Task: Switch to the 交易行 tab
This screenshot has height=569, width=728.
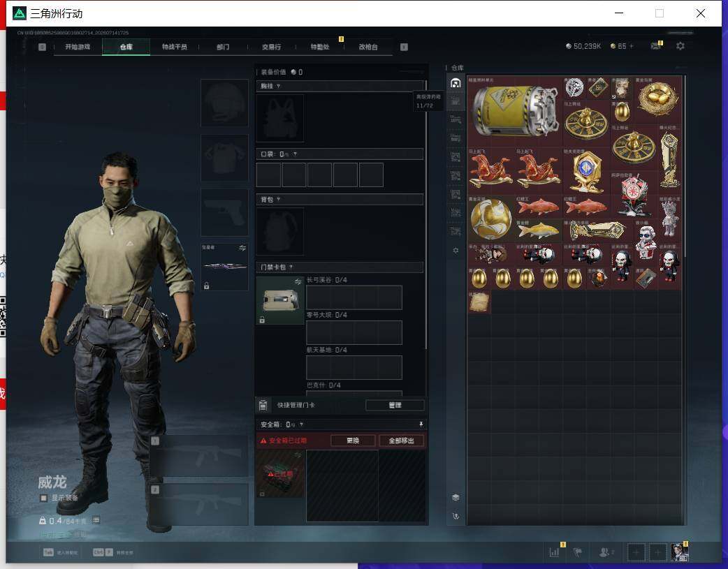Action: point(271,47)
